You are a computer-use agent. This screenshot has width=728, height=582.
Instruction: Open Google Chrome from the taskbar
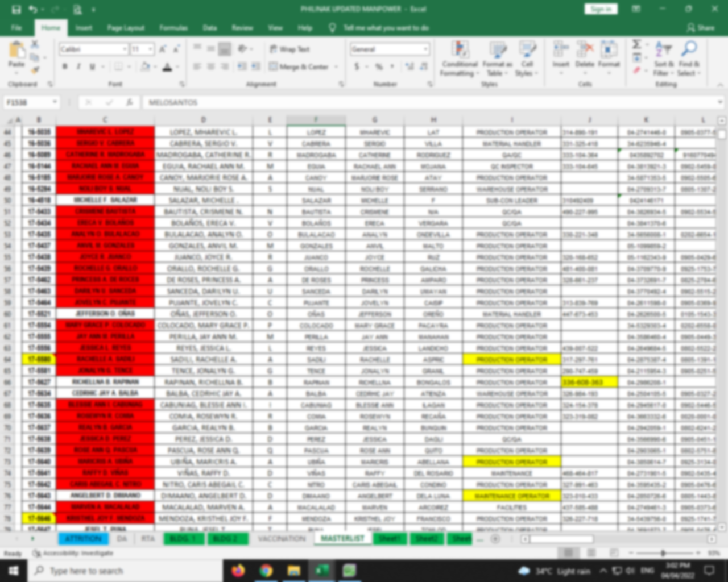pyautogui.click(x=266, y=570)
